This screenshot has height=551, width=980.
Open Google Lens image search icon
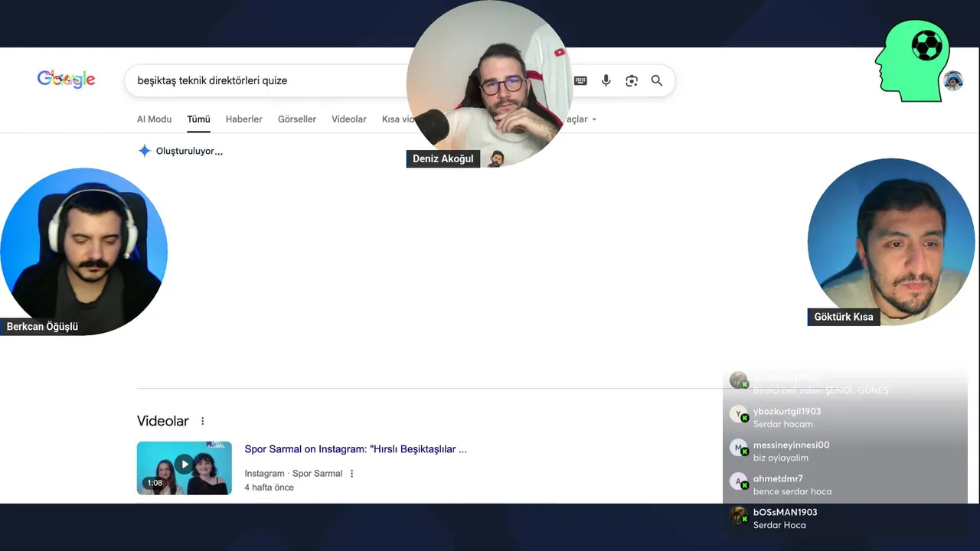632,80
